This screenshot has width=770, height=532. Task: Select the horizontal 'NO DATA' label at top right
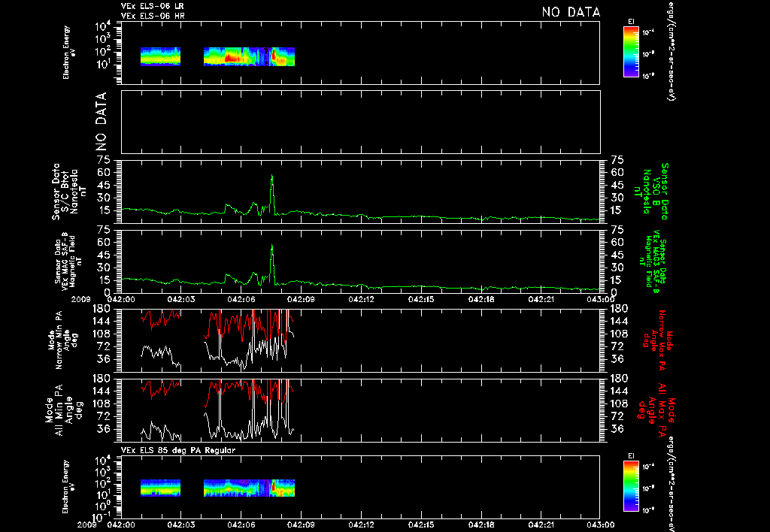(x=571, y=12)
